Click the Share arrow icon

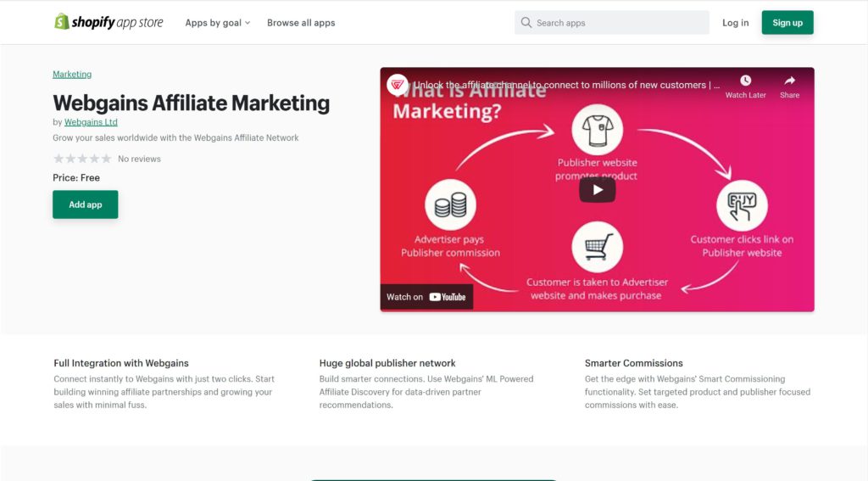pos(789,81)
